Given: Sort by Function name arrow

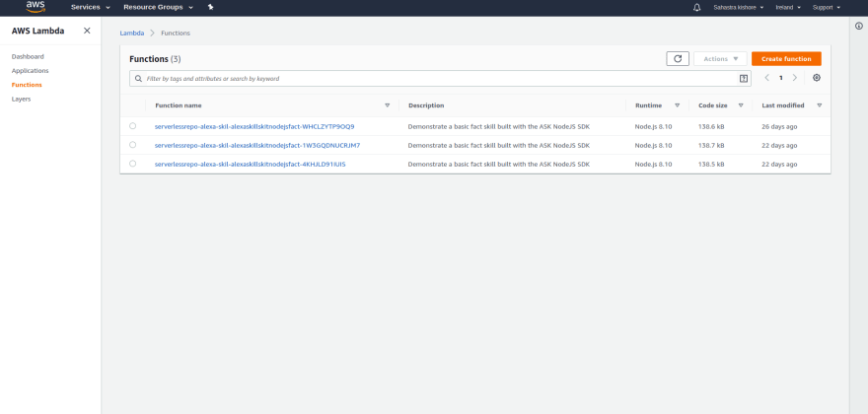Looking at the screenshot, I should coord(388,105).
